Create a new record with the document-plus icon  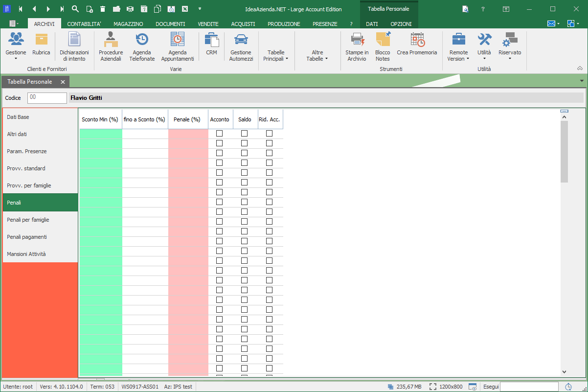[89, 9]
